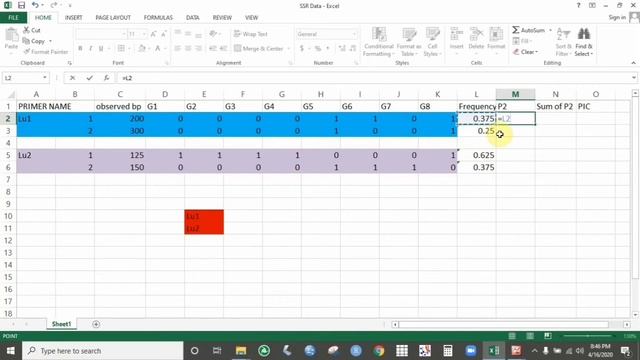Switch to the PAGE LAYOUT tab
Viewport: 640px width, 360px height.
pyautogui.click(x=113, y=18)
